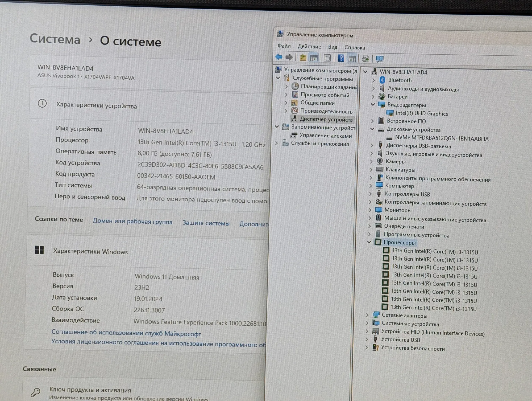This screenshot has width=532, height=401.
Task: Expand the Сетевые адаптеры category
Action: (367, 315)
